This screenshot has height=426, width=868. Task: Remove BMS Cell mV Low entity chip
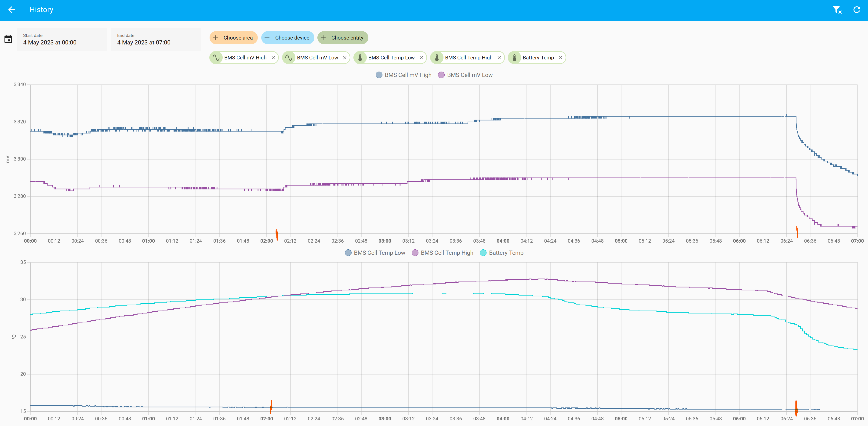(345, 58)
